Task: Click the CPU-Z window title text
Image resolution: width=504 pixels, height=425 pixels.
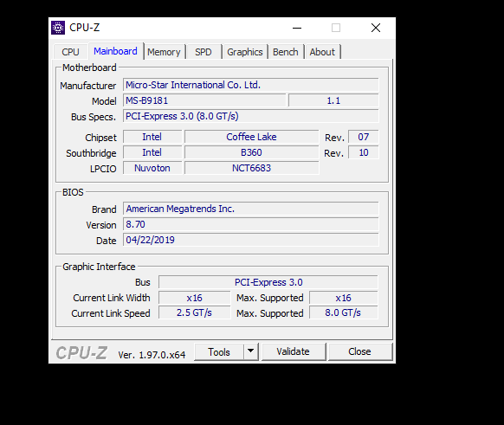Action: point(85,28)
